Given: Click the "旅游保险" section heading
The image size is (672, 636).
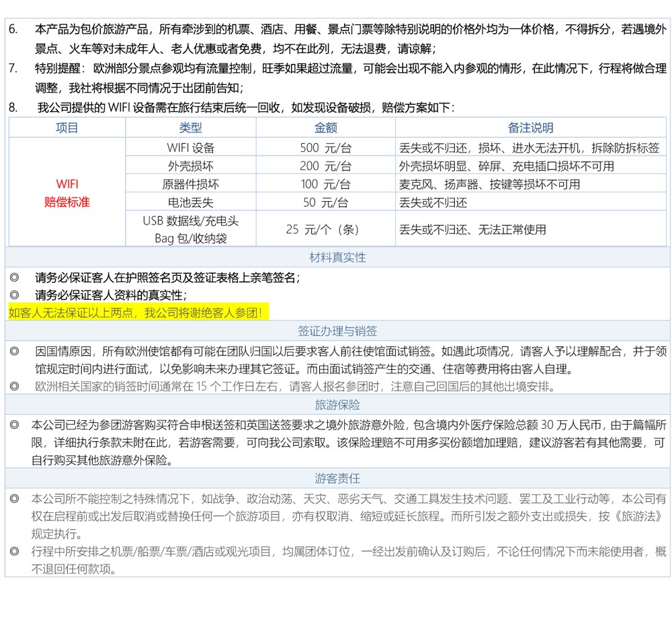Looking at the screenshot, I should [x=337, y=405].
